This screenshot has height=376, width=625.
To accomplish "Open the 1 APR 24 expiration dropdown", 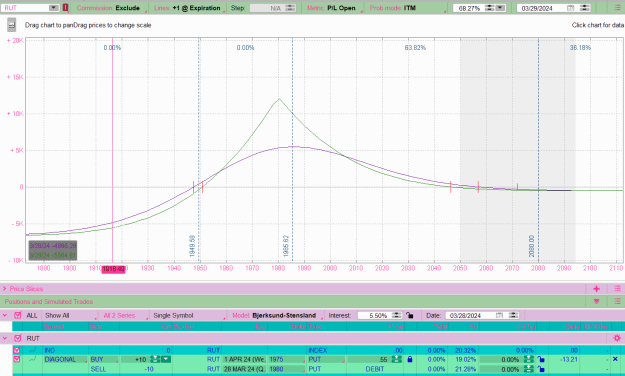I will click(244, 359).
